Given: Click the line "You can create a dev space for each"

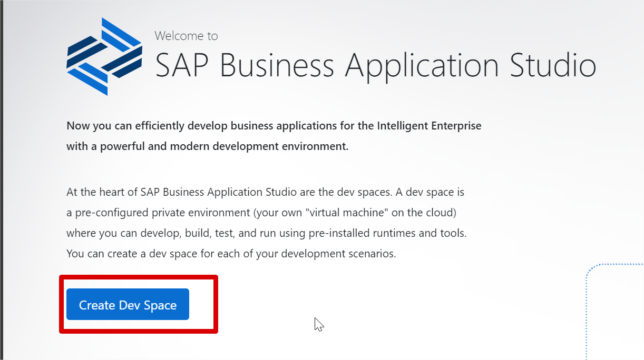Looking at the screenshot, I should [x=231, y=254].
